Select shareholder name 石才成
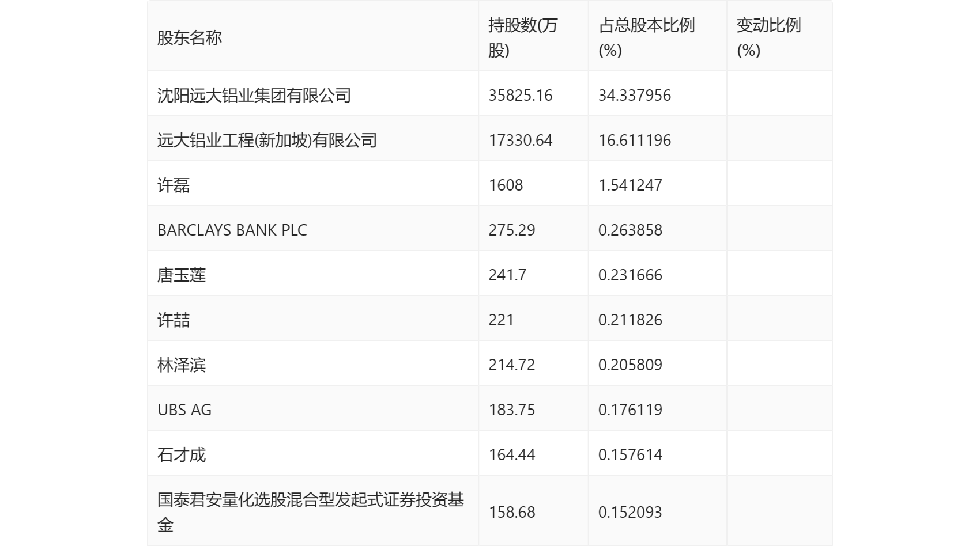Image resolution: width=980 pixels, height=546 pixels. [182, 454]
